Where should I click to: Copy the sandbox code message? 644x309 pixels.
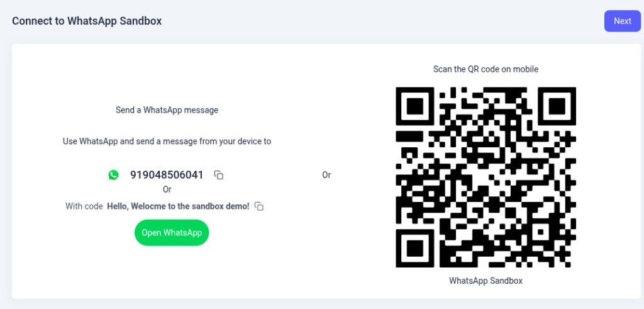click(259, 206)
